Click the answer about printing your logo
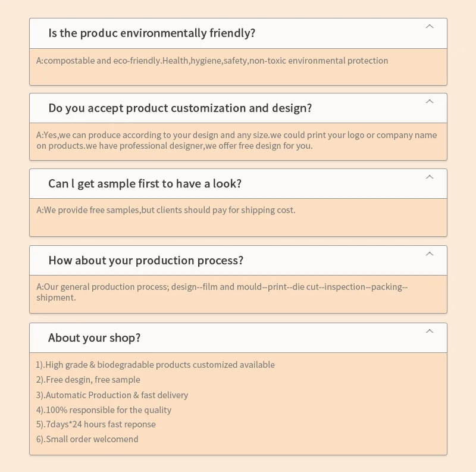This screenshot has height=472, width=476. [236, 140]
